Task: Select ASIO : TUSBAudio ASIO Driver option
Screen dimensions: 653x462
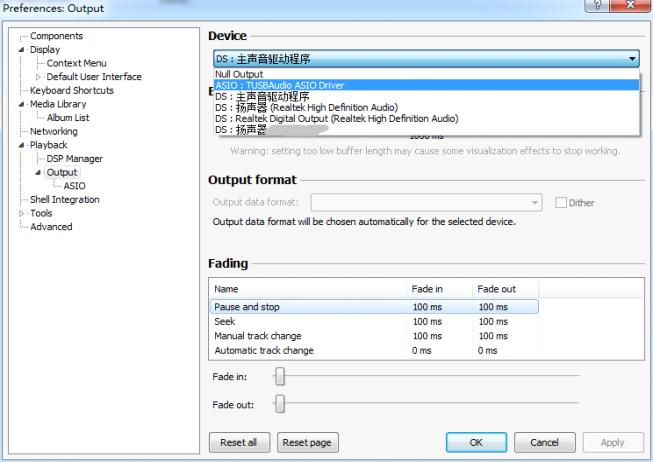Action: (x=279, y=85)
